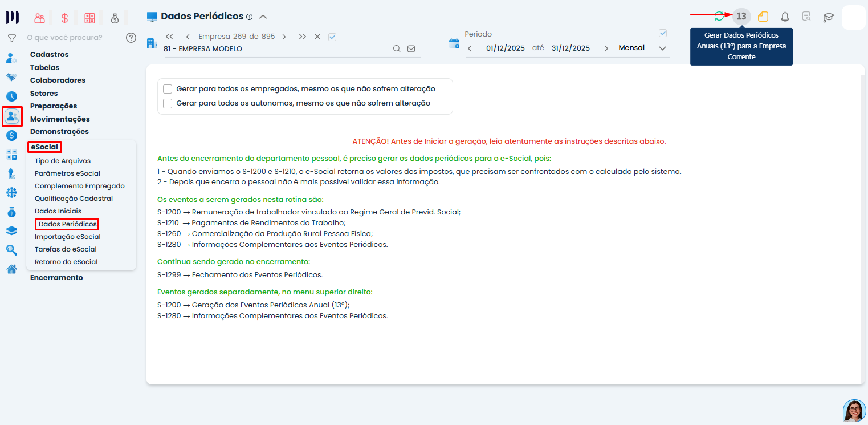Go to the previous period using left arrow
The image size is (868, 425).
click(x=470, y=48)
